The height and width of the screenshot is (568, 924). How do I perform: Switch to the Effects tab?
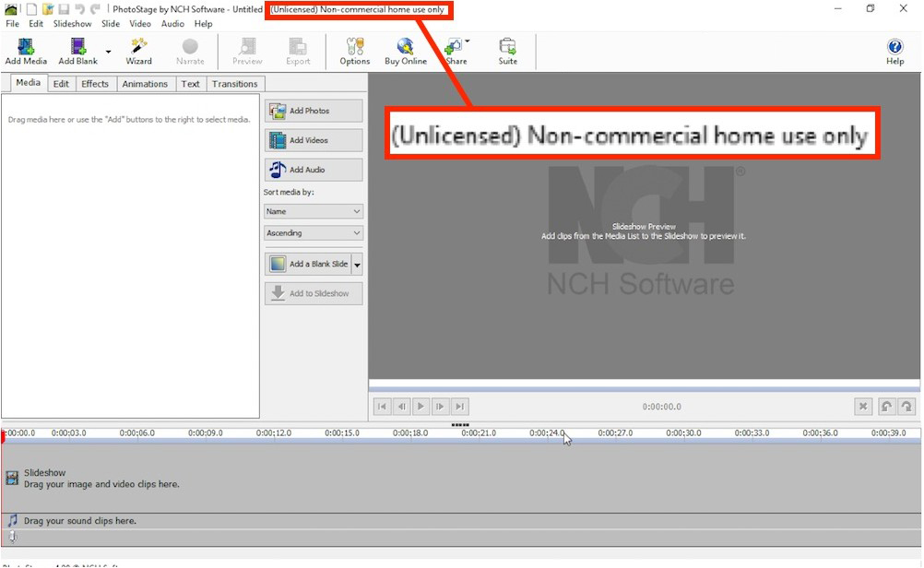95,84
